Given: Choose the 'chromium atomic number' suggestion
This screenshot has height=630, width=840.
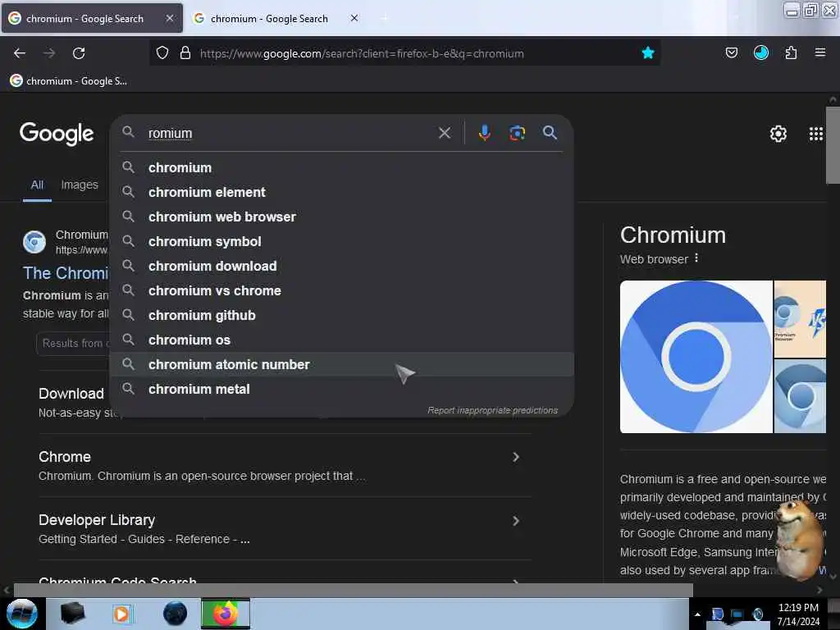Looking at the screenshot, I should (342, 365).
